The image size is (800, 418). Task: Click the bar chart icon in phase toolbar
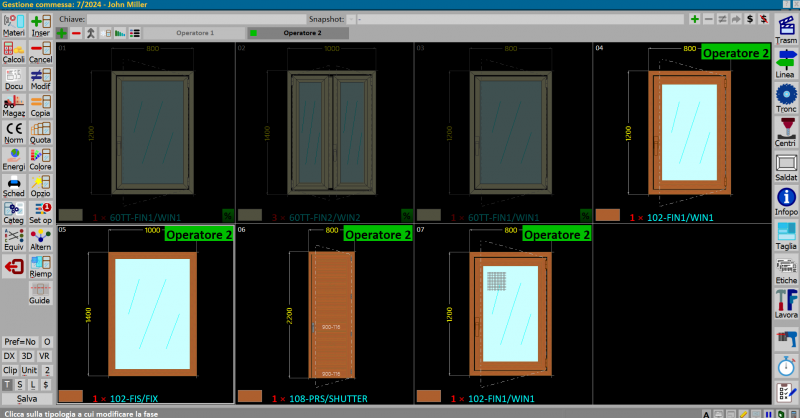point(120,33)
